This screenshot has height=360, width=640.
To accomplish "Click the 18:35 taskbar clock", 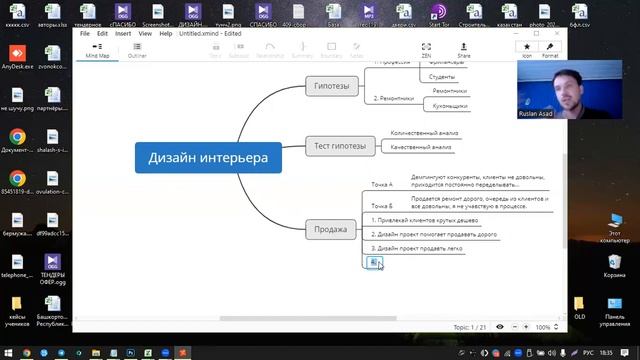I will point(606,353).
